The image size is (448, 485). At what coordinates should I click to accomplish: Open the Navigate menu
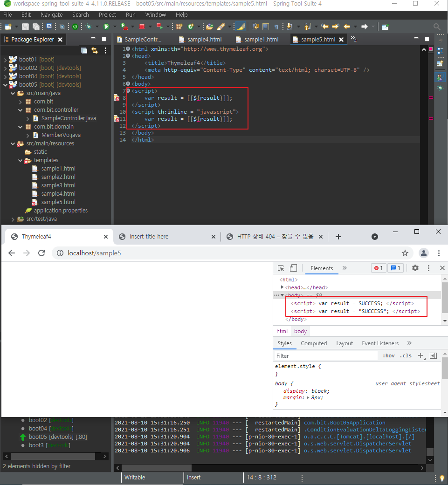(51, 15)
